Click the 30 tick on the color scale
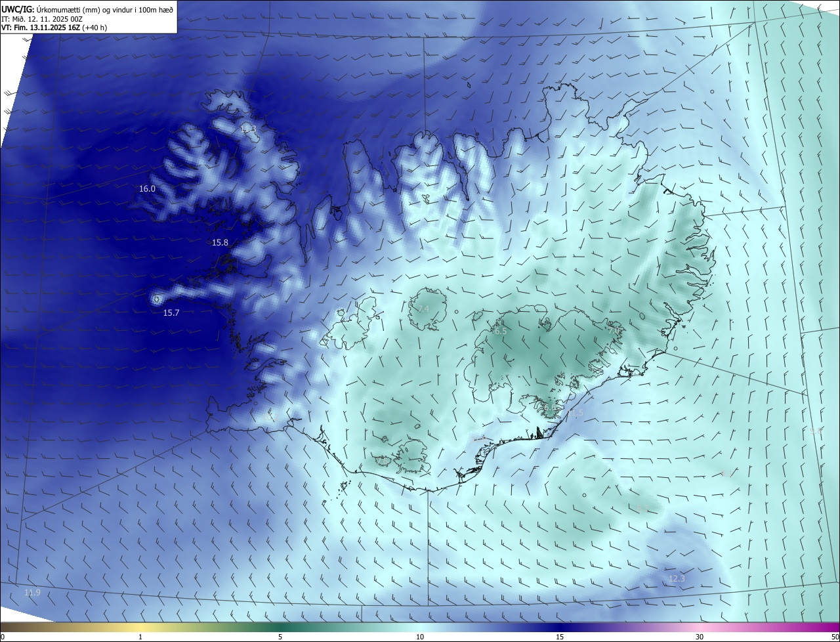The width and height of the screenshot is (840, 642). (700, 637)
